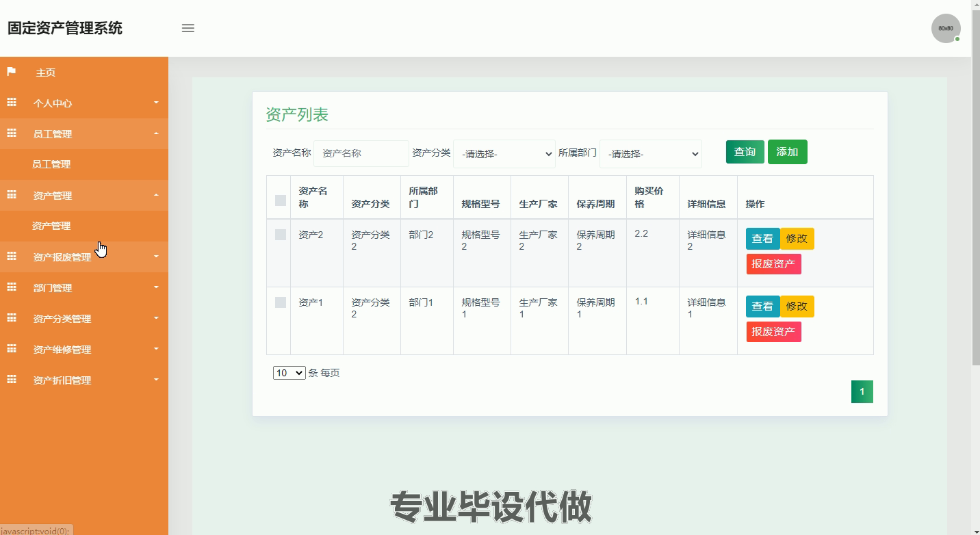Viewport: 980px width, 535px height.
Task: Open the user avatar in top right
Action: click(x=946, y=29)
